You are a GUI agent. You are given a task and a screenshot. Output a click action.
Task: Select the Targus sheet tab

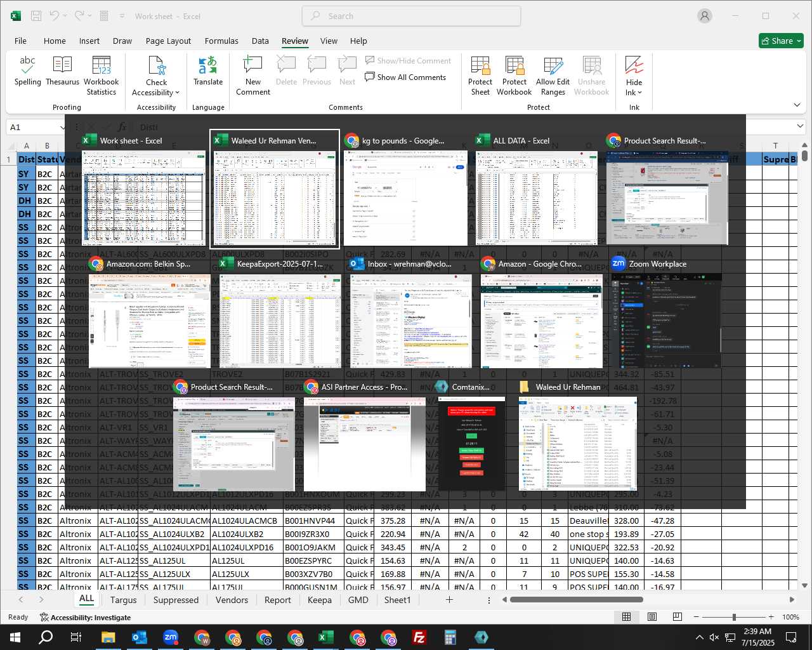click(x=123, y=600)
